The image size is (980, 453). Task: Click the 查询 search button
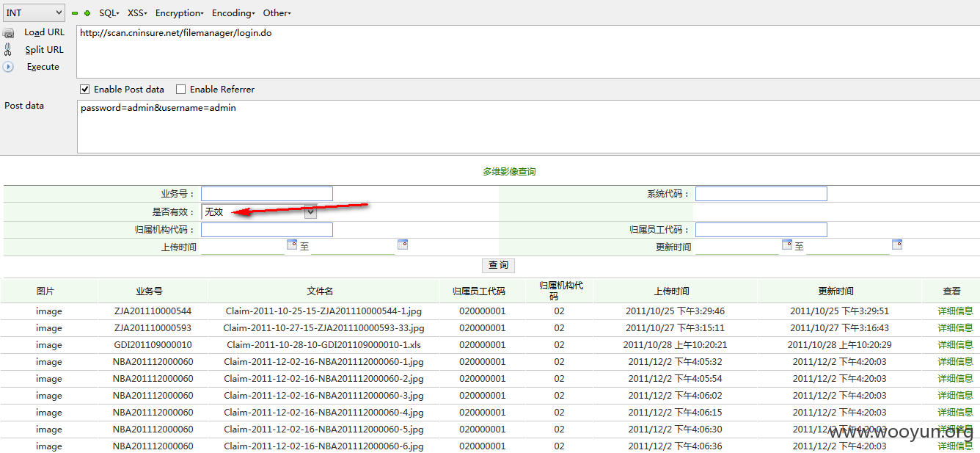tap(498, 265)
